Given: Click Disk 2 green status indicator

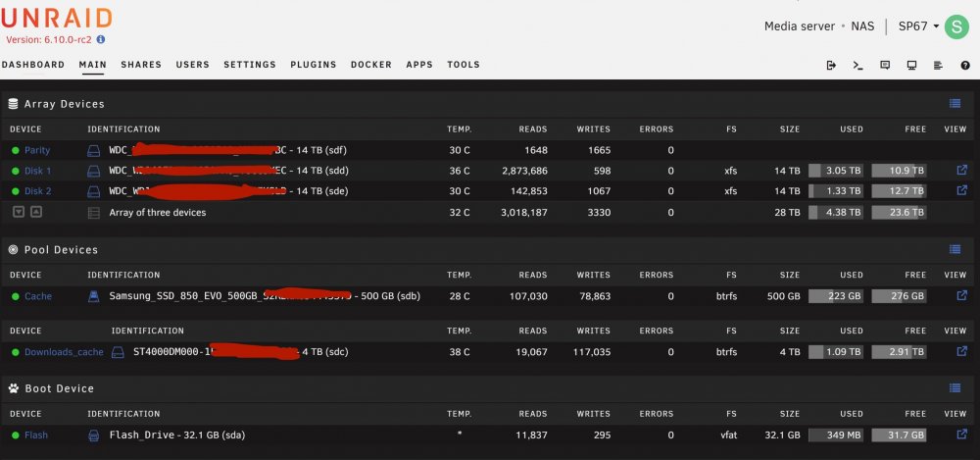Looking at the screenshot, I should pyautogui.click(x=16, y=191).
